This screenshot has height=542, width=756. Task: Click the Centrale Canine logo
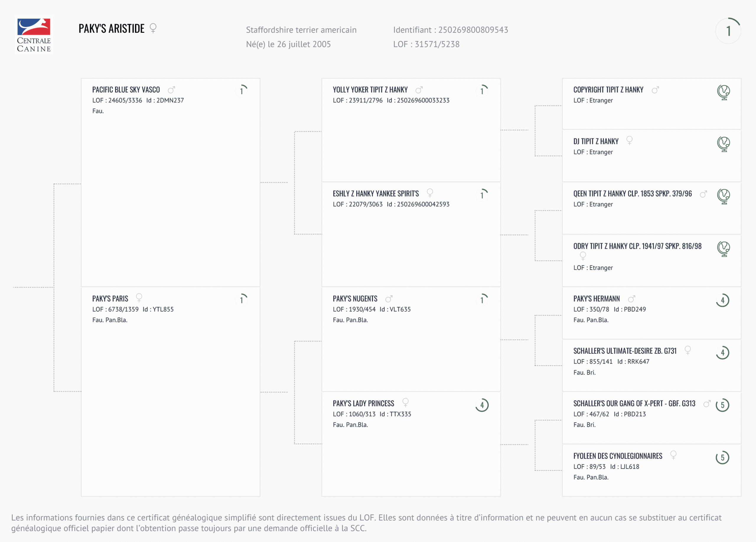coord(34,35)
